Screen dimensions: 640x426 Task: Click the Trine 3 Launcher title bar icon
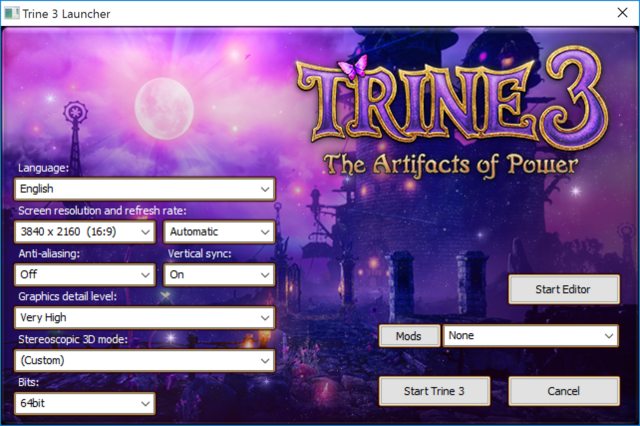click(x=11, y=13)
